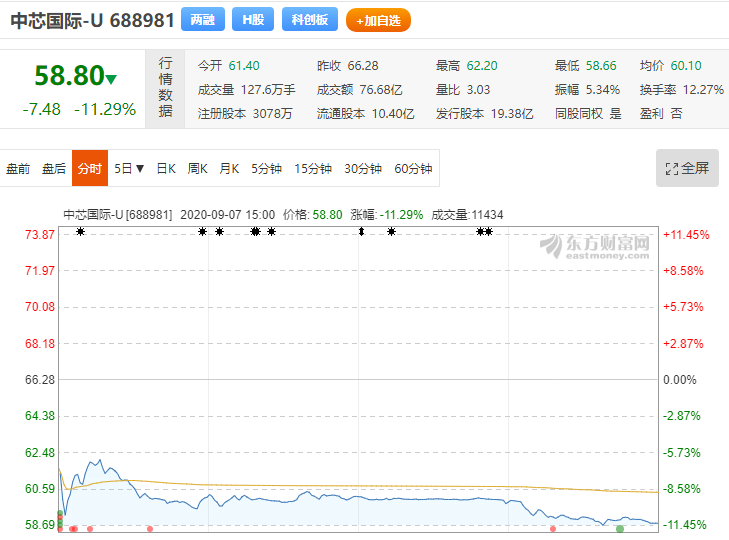This screenshot has height=540, width=729.
Task: Switch to 盘后 tab
Action: pos(54,168)
